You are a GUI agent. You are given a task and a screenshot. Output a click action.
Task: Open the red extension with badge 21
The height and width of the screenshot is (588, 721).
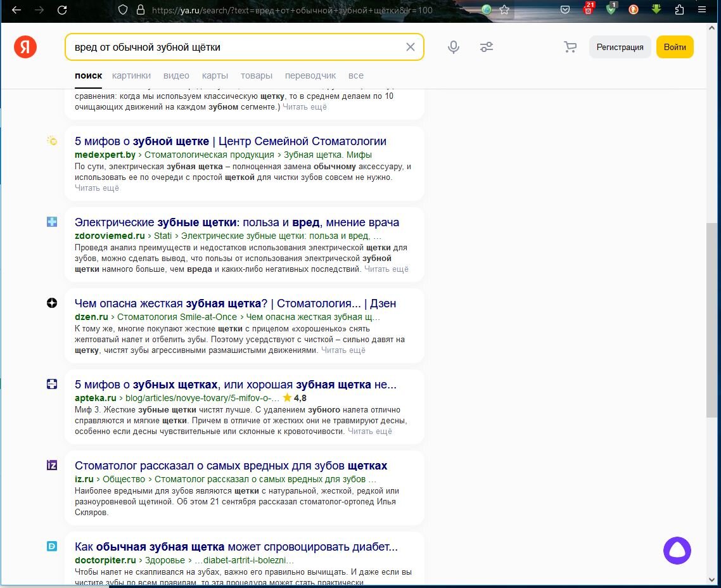coord(588,9)
